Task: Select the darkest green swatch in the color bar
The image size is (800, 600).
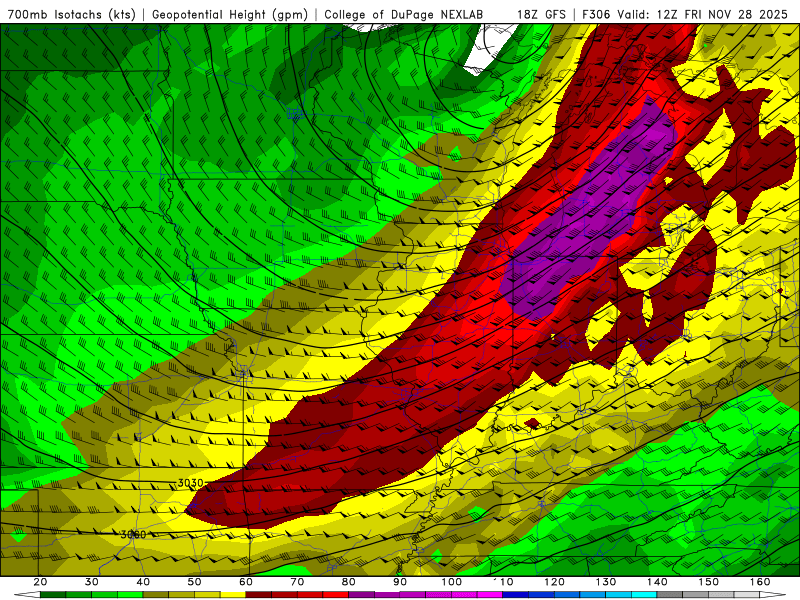Action: pos(53,595)
